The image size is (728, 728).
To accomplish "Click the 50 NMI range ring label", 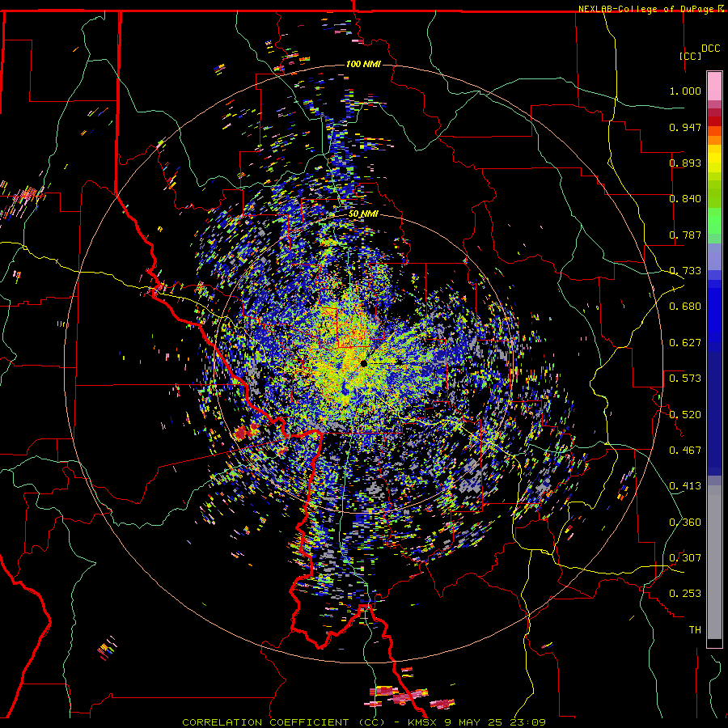I will [363, 214].
